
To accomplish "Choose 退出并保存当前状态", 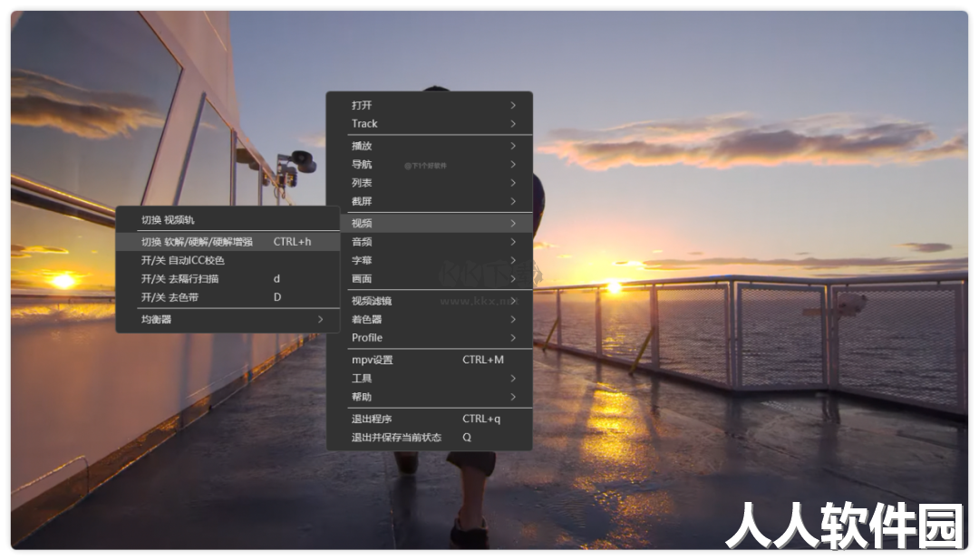I will (430, 437).
